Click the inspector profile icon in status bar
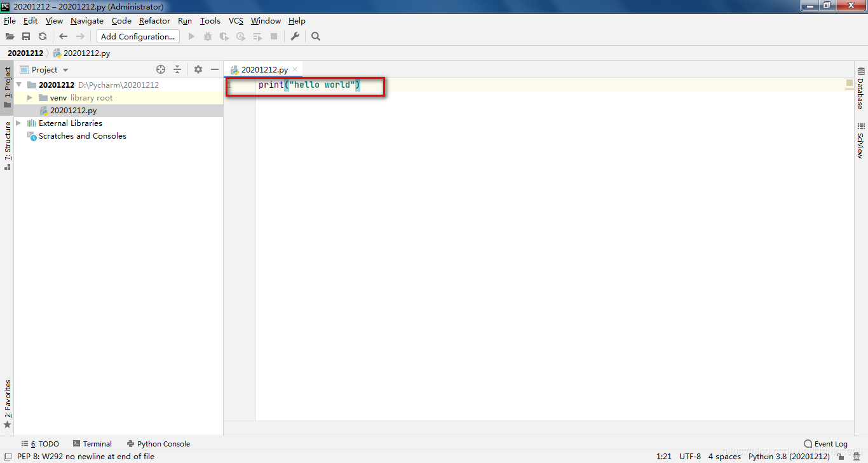Screen dimensions: 868x463 point(857,457)
